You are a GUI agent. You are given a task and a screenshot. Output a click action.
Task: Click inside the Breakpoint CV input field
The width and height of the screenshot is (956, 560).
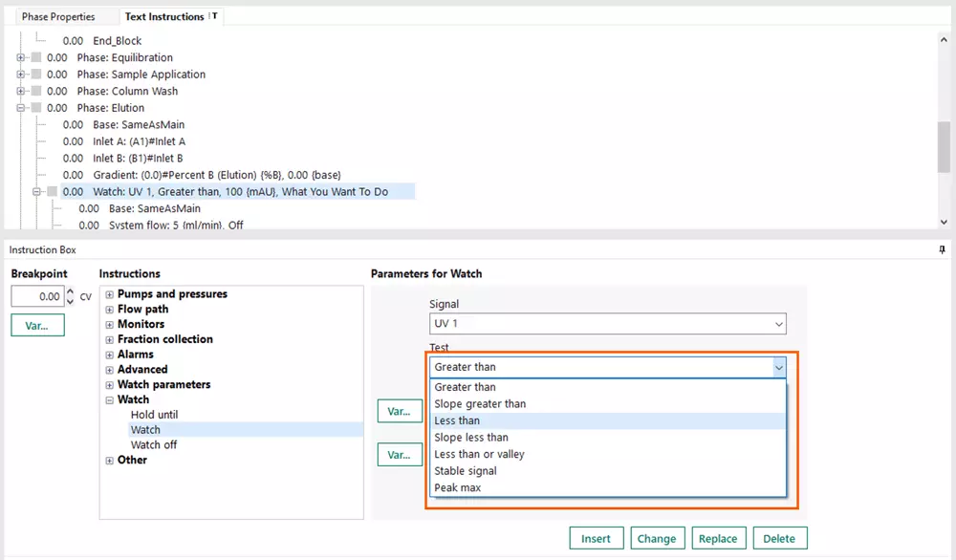pyautogui.click(x=38, y=296)
